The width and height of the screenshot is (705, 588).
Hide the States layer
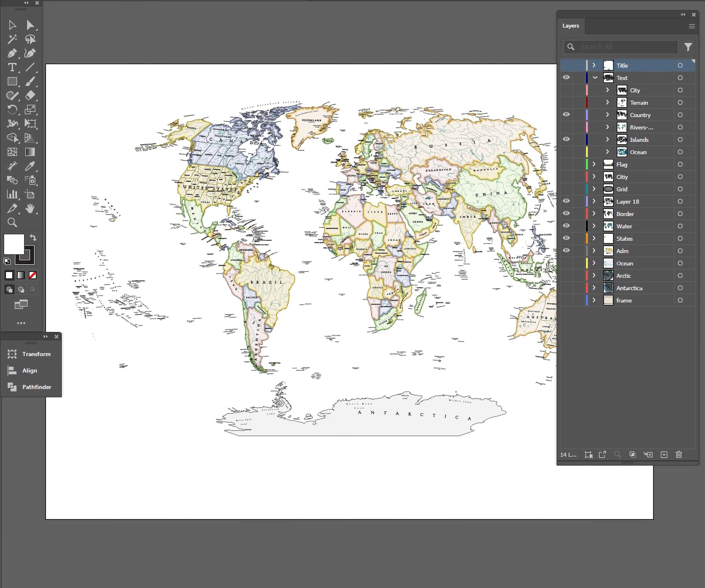pyautogui.click(x=566, y=238)
